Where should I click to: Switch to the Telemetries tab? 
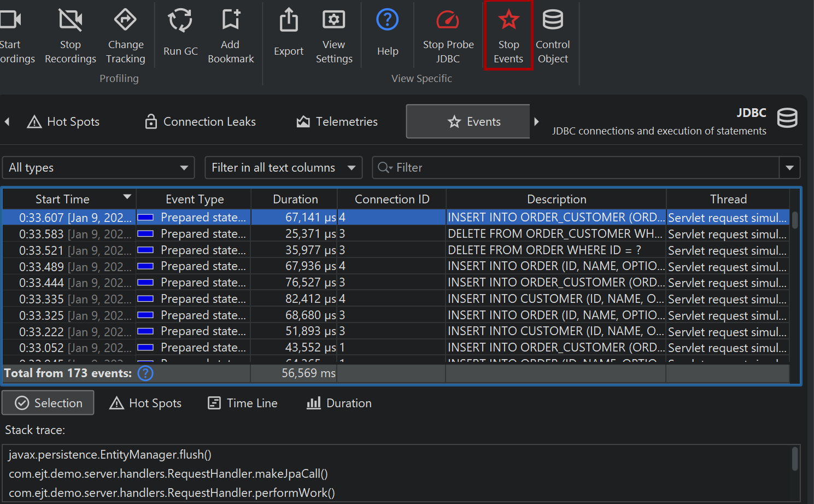(337, 122)
